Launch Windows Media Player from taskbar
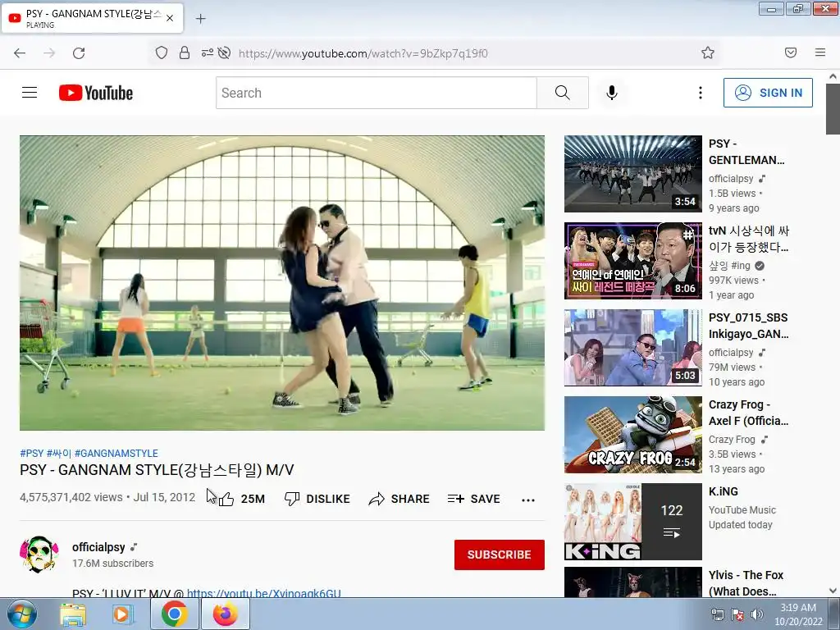The height and width of the screenshot is (630, 840). click(123, 614)
